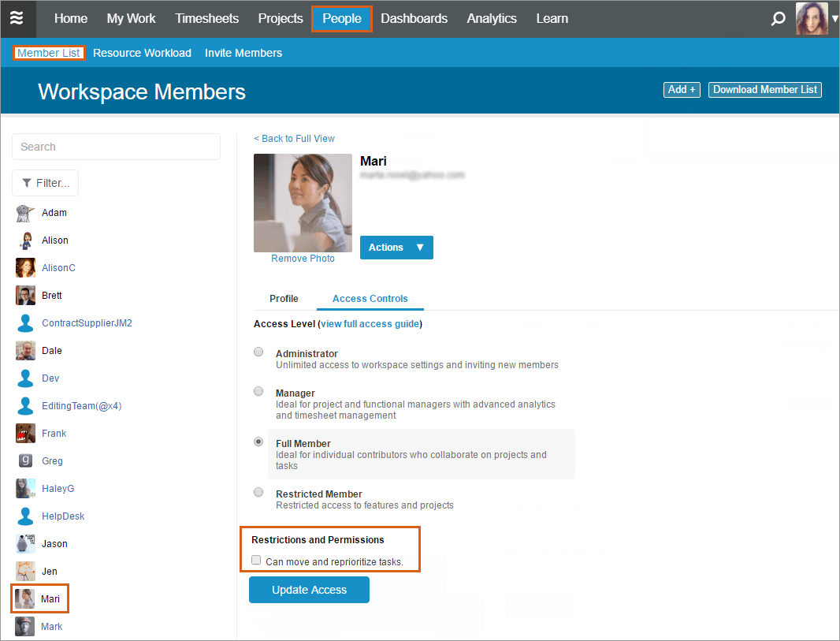Viewport: 840px width, 641px height.
Task: Select the People menu item
Action: 342,19
